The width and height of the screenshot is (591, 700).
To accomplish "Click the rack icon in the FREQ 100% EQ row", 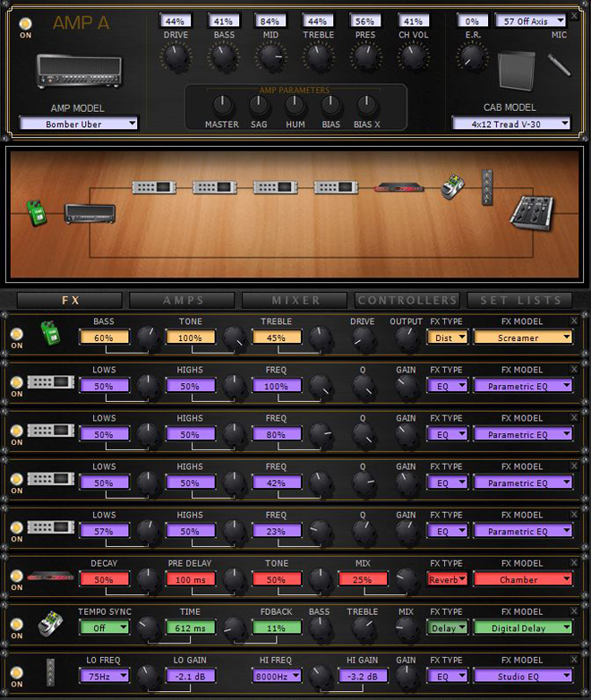I will coord(51,382).
